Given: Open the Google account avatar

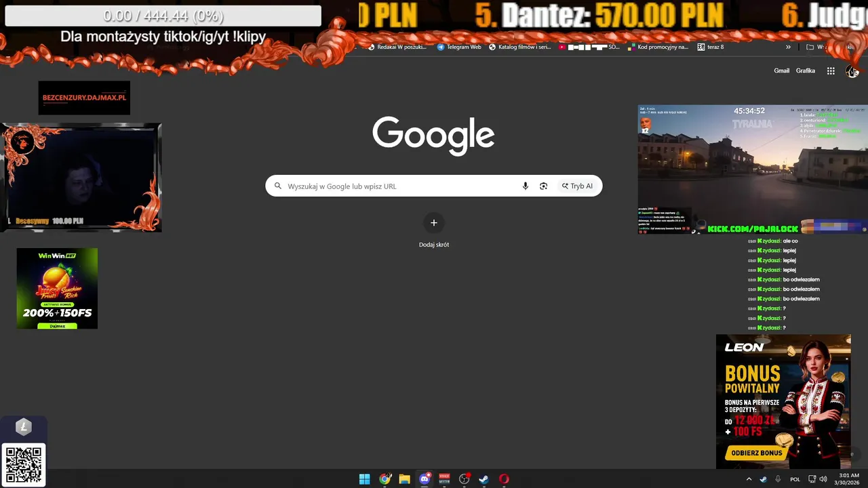Looking at the screenshot, I should tap(852, 70).
